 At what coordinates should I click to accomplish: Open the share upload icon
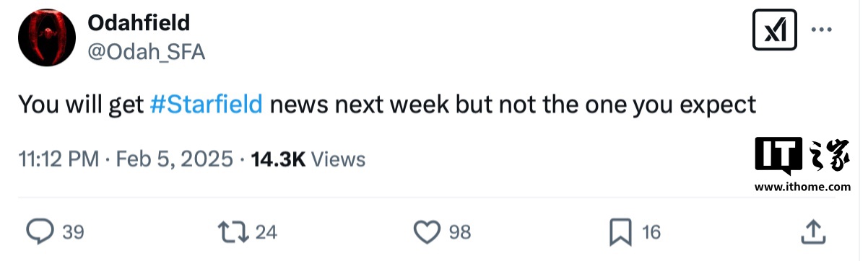814,231
